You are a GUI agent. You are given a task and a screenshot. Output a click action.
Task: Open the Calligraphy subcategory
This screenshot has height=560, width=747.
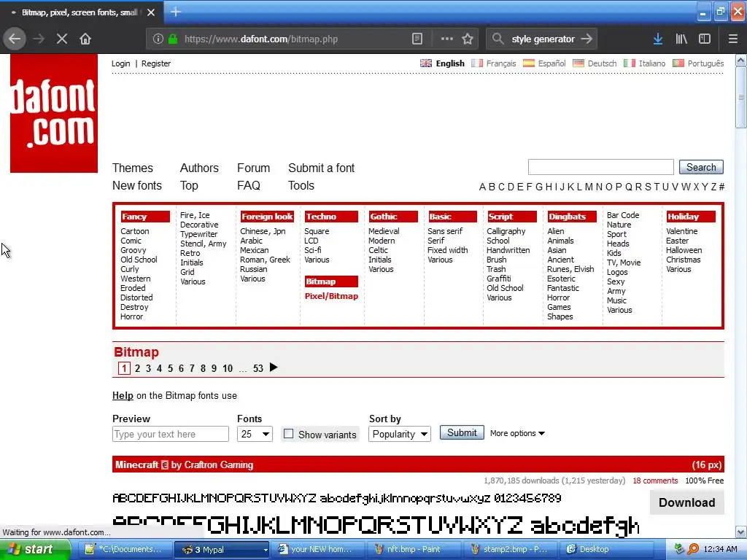(506, 231)
